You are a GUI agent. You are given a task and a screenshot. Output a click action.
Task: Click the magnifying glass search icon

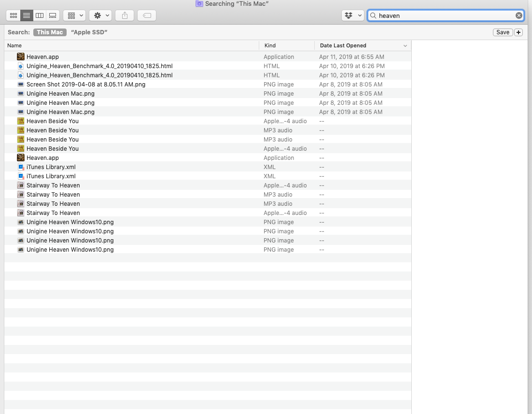pos(373,15)
